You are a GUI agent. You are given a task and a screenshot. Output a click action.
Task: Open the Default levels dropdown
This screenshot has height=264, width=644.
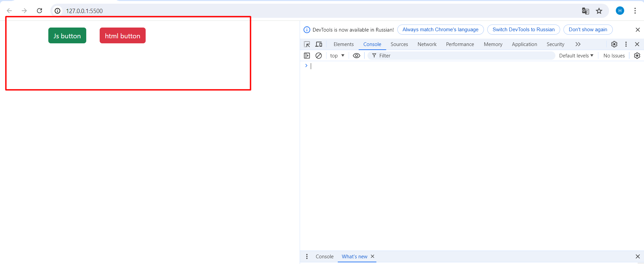[576, 56]
